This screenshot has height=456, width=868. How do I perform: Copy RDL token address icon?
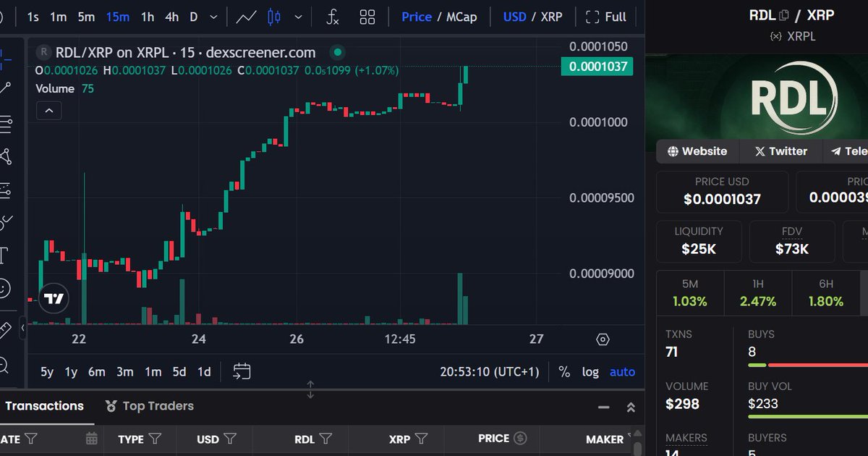[x=783, y=14]
